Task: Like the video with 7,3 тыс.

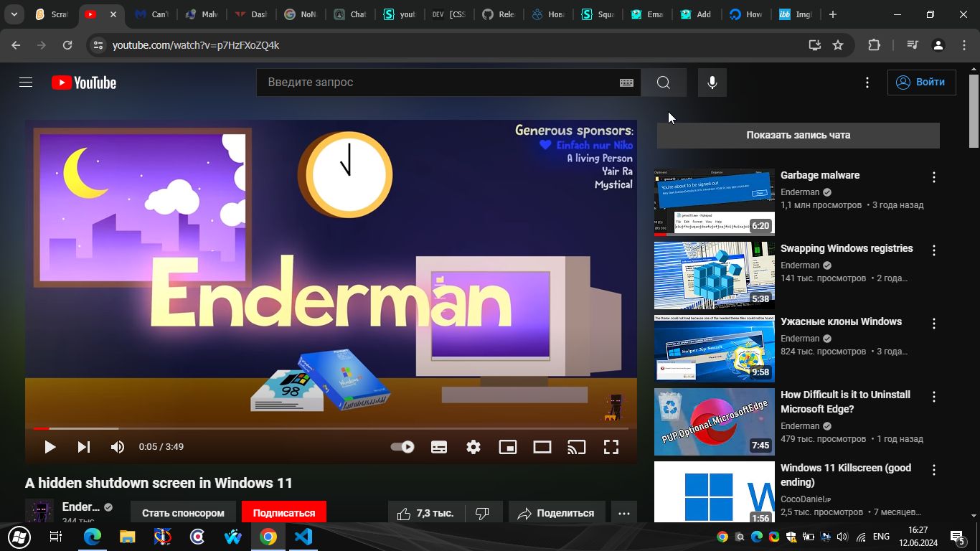Action: click(x=426, y=513)
